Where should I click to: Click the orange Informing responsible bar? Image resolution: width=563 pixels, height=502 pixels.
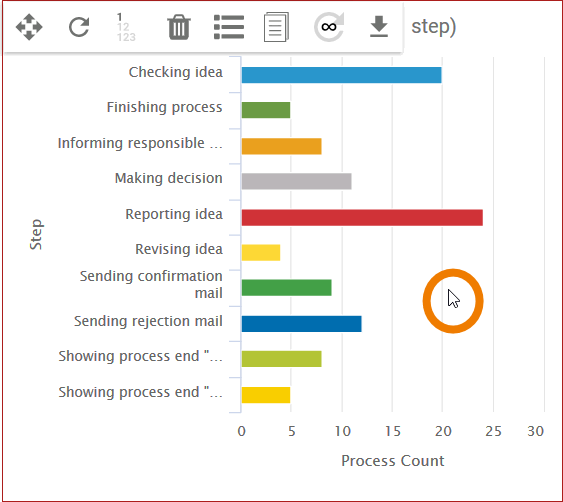coord(282,146)
